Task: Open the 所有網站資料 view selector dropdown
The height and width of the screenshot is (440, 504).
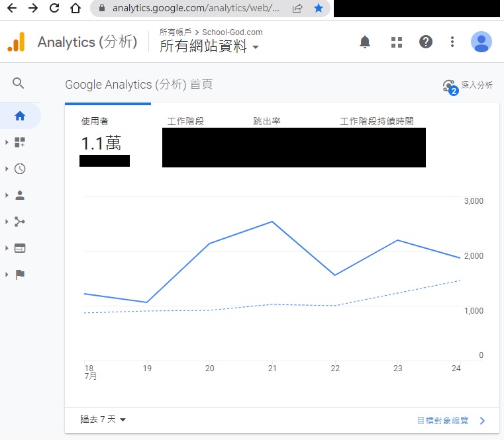Action: point(209,46)
